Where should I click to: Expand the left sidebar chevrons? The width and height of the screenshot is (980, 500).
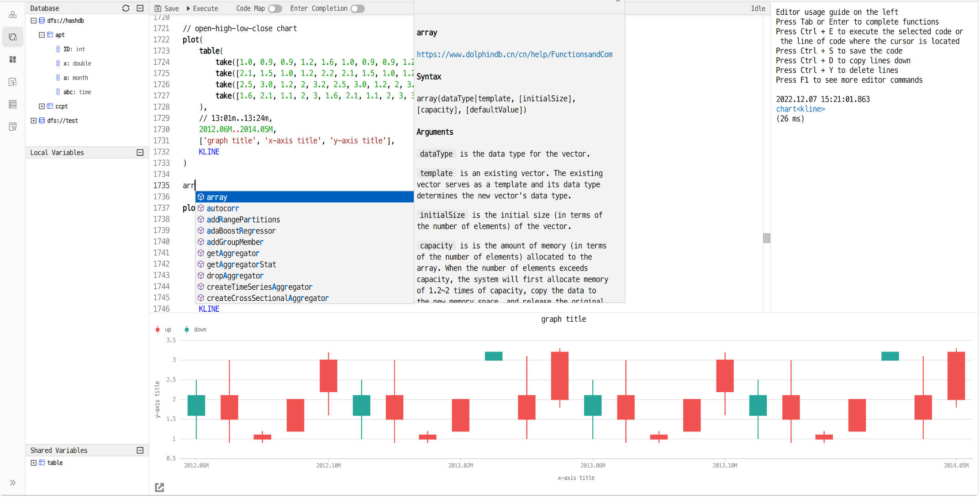(x=13, y=483)
